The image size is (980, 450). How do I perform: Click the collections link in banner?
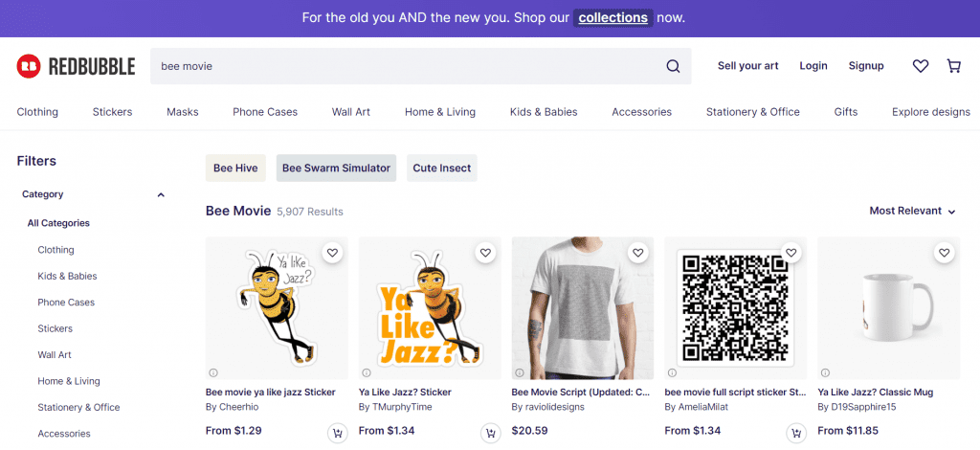pyautogui.click(x=612, y=17)
